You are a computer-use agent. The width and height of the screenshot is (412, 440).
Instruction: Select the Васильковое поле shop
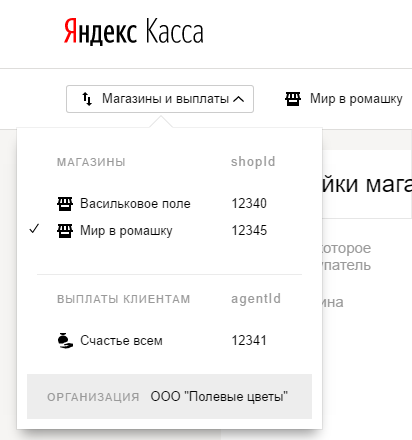pyautogui.click(x=162, y=204)
